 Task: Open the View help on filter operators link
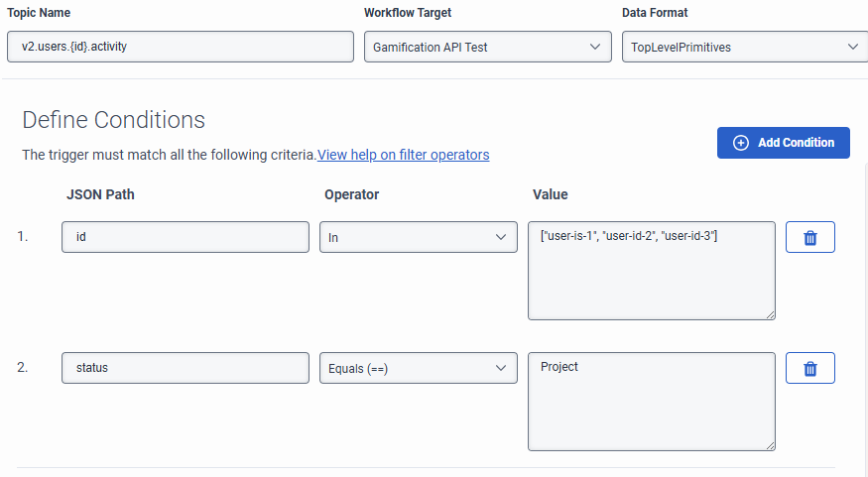[403, 155]
